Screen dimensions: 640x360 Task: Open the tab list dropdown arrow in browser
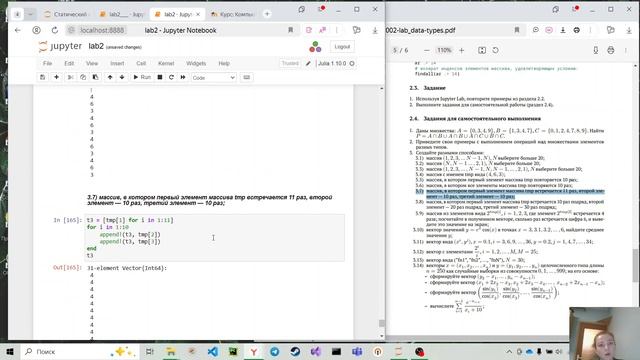click(30, 14)
